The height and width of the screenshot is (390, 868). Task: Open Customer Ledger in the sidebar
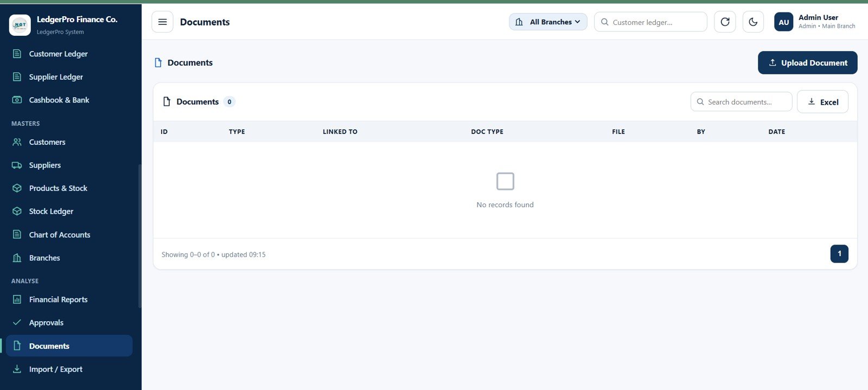[69, 54]
